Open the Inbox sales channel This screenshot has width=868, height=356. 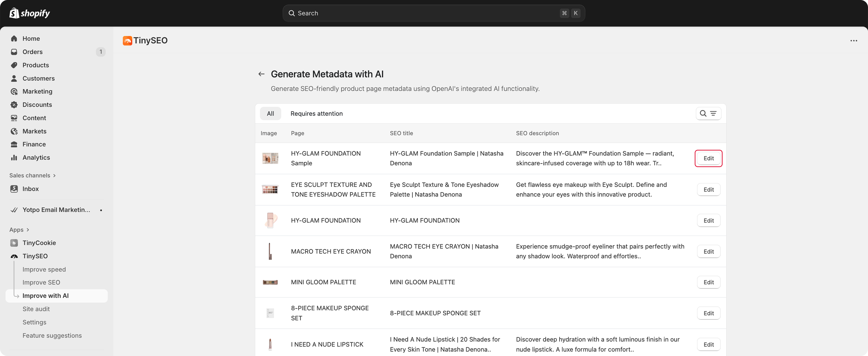click(x=31, y=189)
